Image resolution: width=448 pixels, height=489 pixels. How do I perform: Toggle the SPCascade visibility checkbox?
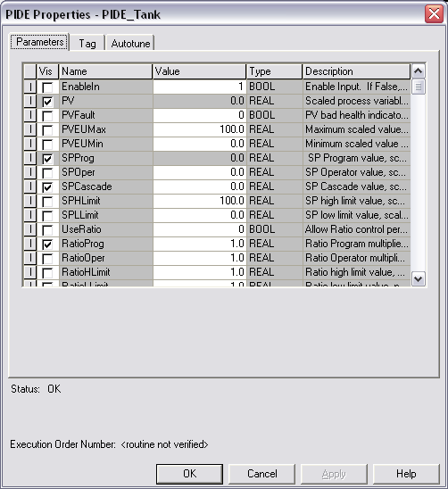47,187
